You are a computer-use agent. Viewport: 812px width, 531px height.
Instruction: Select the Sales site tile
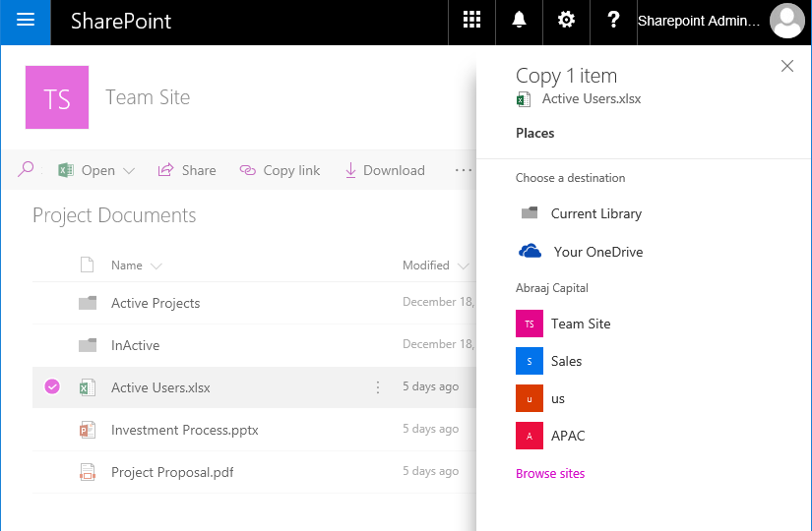(549, 361)
